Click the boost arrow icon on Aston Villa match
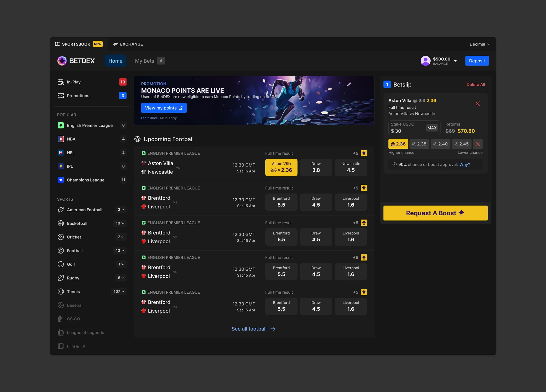Image resolution: width=546 pixels, height=392 pixels. tap(364, 153)
